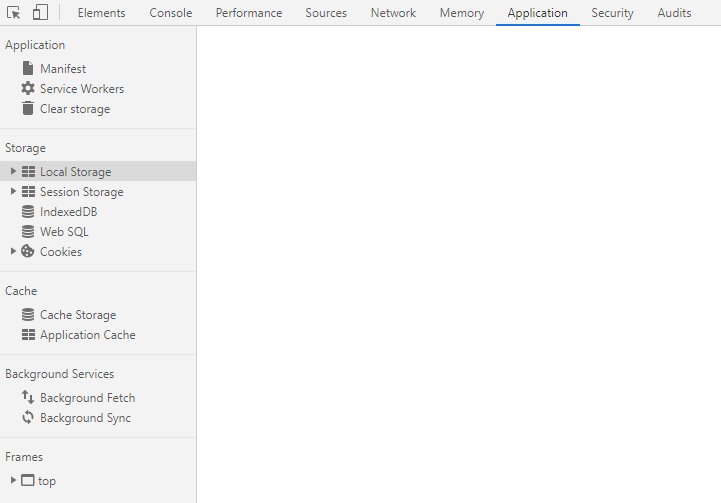
Task: Open the Application Cache entry
Action: 87,335
